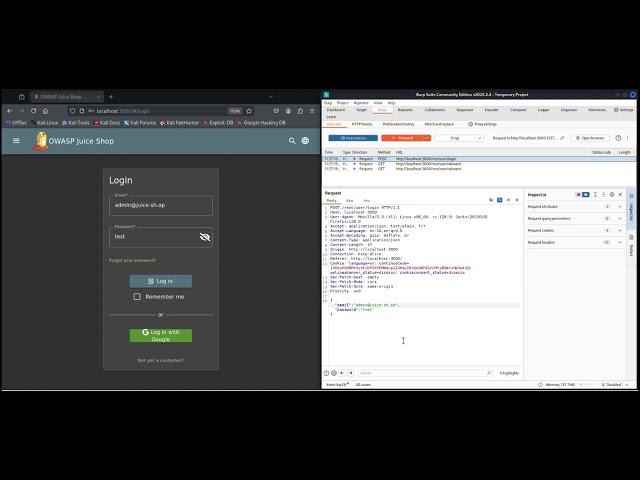Open the Burp menu

[328, 103]
